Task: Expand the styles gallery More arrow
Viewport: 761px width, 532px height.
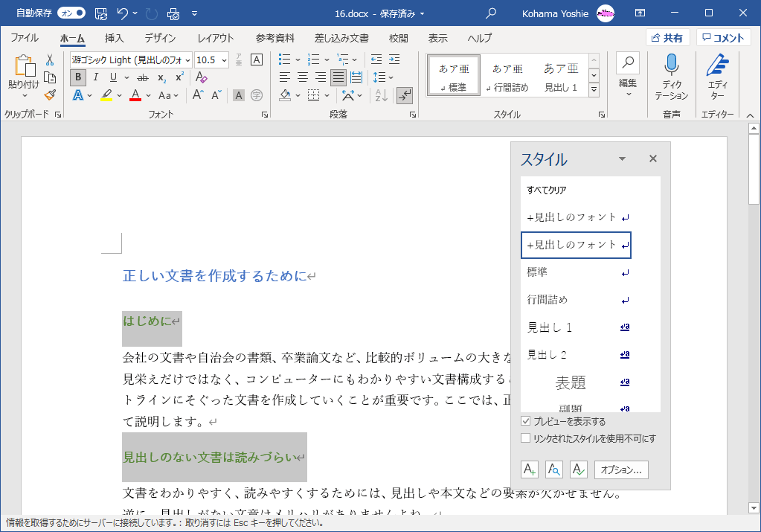Action: [x=594, y=89]
